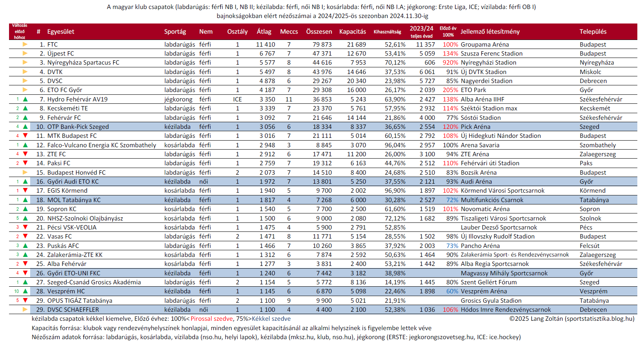Click the Jellemző létesítmény column header
This screenshot has height=347, width=644.
490,32
